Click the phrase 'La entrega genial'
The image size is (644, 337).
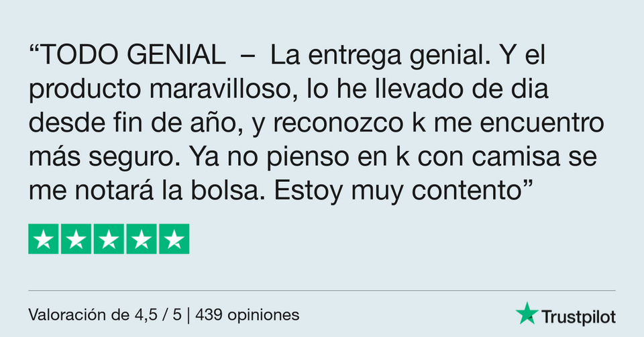point(377,56)
